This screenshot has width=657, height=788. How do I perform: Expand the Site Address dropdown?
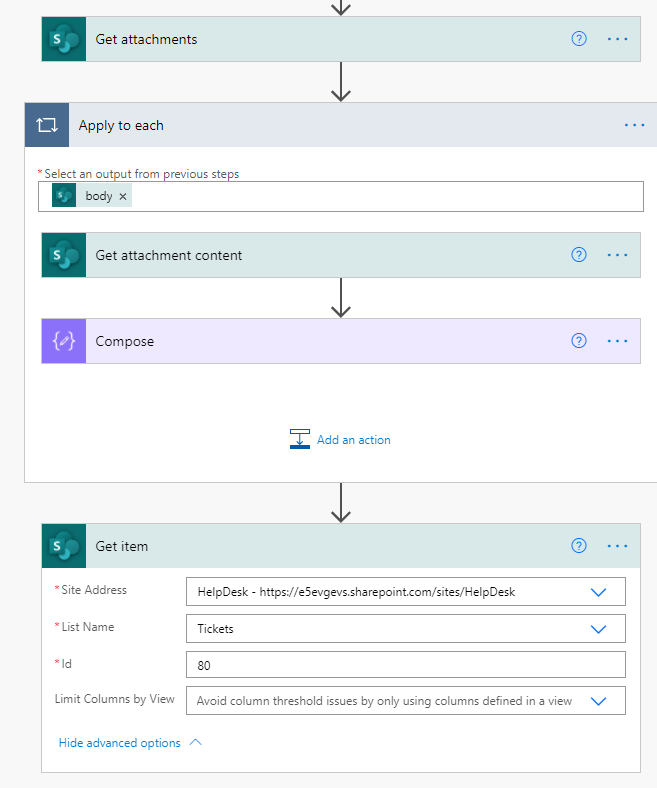point(598,592)
